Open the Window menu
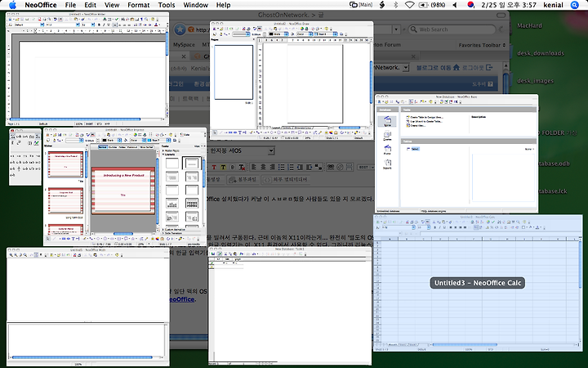 point(195,5)
